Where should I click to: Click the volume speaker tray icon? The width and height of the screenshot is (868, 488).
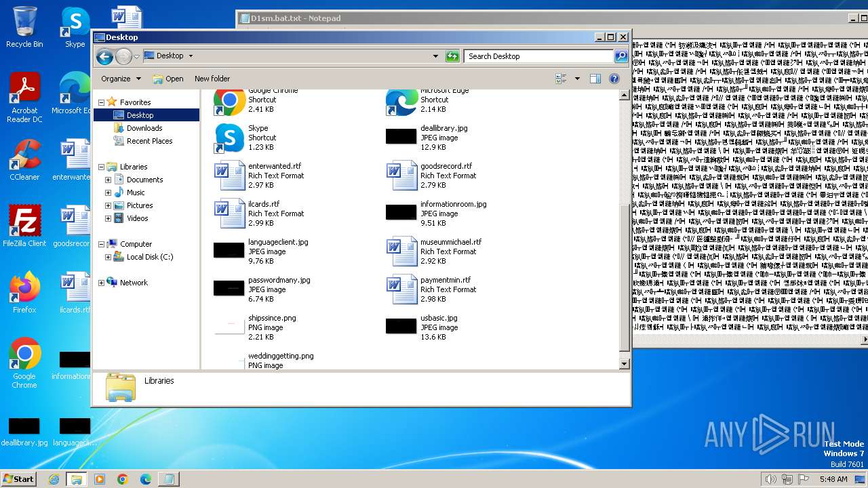(x=770, y=479)
